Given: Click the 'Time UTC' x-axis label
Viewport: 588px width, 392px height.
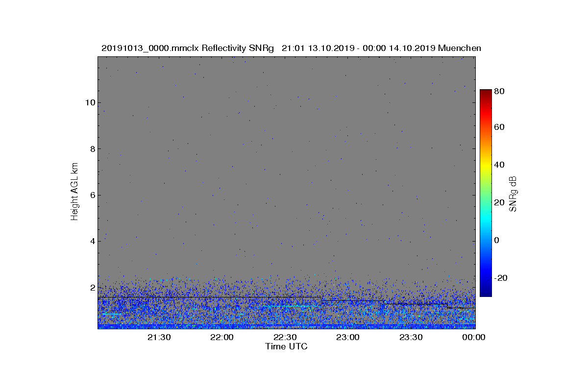Looking at the screenshot, I should click(x=286, y=347).
